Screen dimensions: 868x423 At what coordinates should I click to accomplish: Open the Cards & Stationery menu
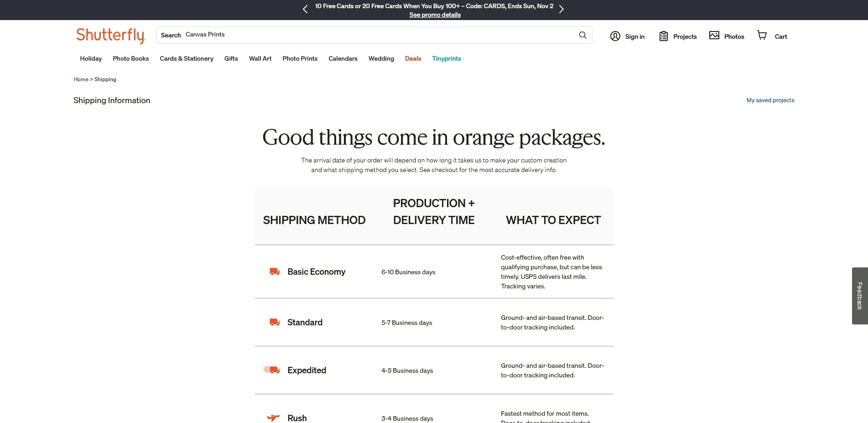pyautogui.click(x=186, y=58)
